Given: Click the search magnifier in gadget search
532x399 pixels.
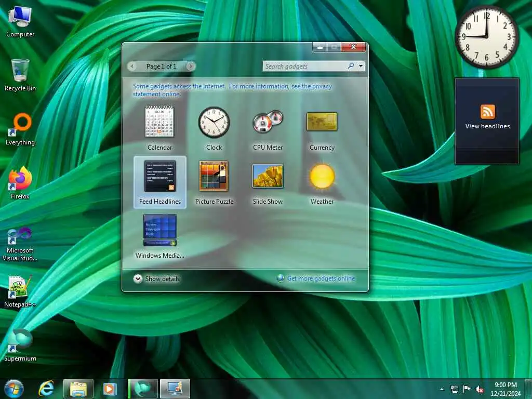Looking at the screenshot, I should point(351,66).
